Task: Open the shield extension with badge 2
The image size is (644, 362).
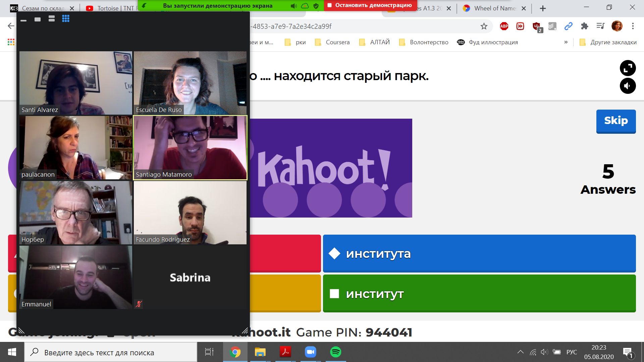Action: 537,27
